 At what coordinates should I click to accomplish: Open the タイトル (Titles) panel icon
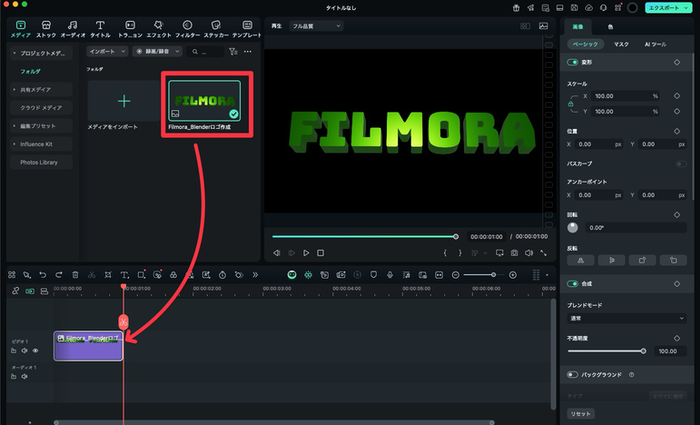[x=100, y=28]
